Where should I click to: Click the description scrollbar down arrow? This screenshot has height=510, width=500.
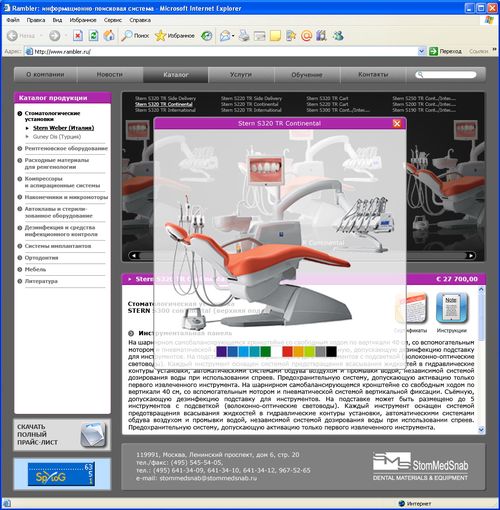click(x=481, y=430)
